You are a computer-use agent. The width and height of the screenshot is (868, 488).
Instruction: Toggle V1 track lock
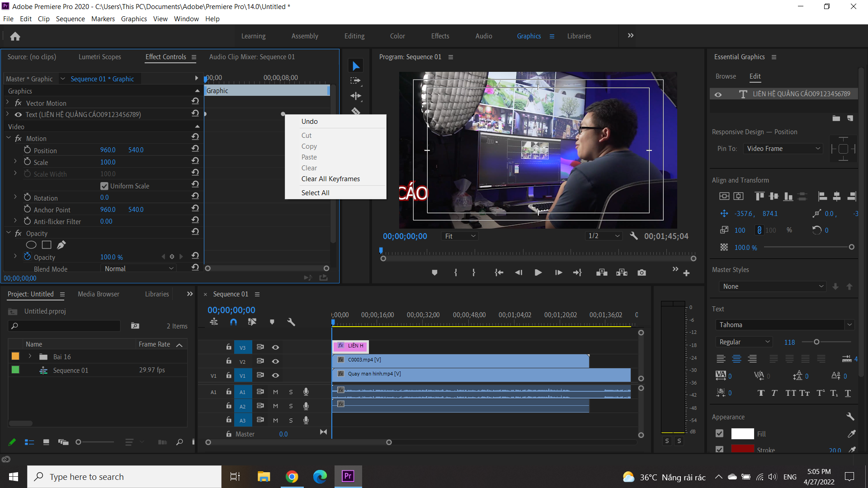pyautogui.click(x=229, y=375)
